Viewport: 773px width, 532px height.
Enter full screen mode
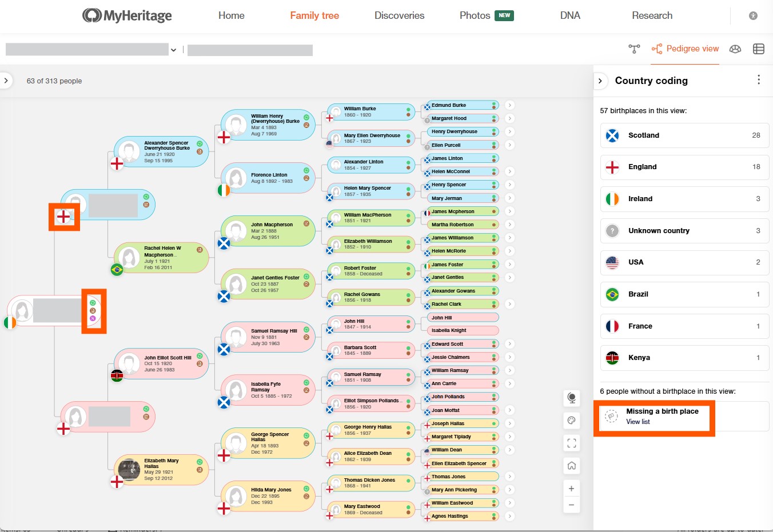coord(571,443)
